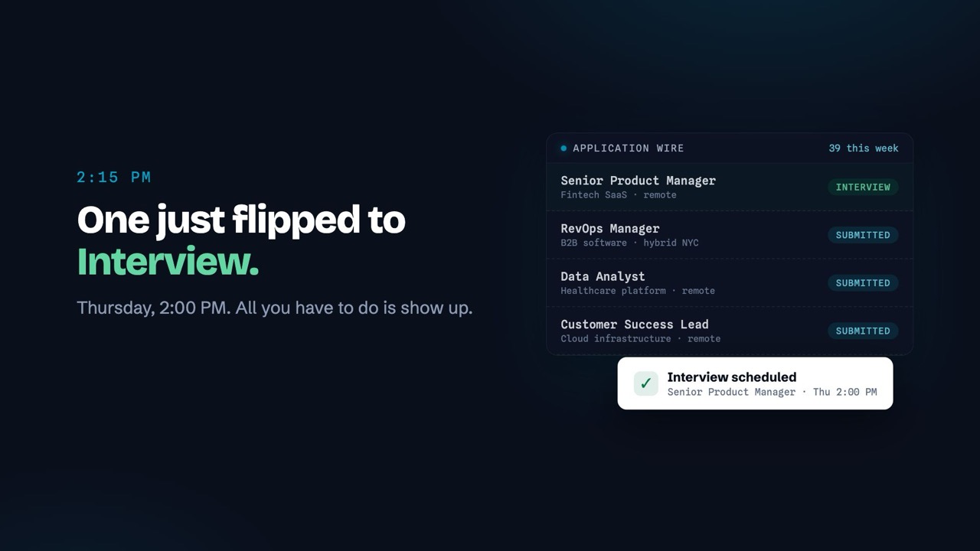
Task: Click the blue dot beside Application Wire
Action: [x=563, y=148]
